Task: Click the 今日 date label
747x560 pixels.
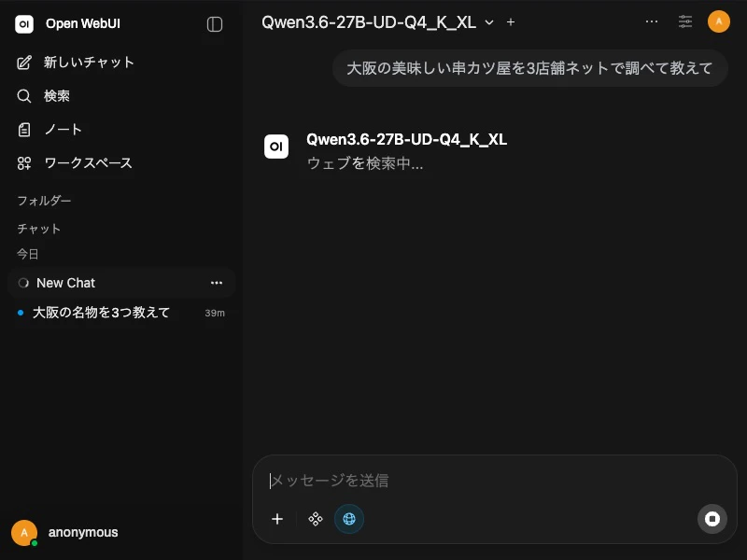Action: click(x=28, y=254)
